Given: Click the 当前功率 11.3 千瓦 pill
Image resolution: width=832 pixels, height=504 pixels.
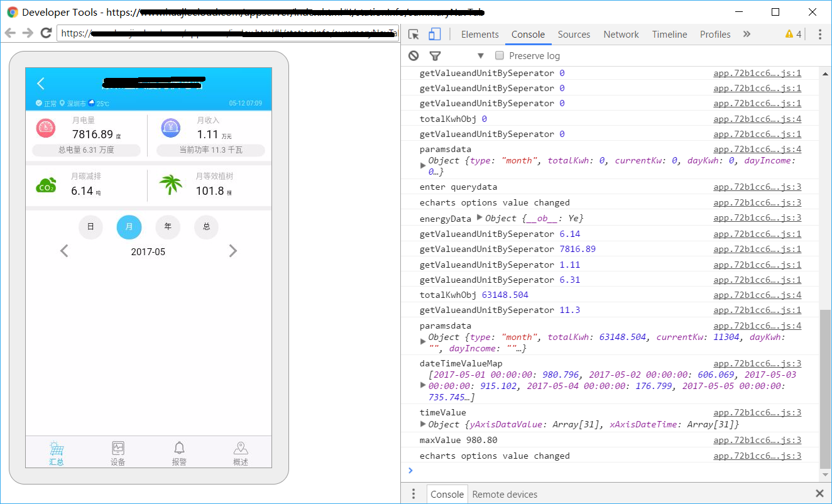Looking at the screenshot, I should tap(211, 150).
